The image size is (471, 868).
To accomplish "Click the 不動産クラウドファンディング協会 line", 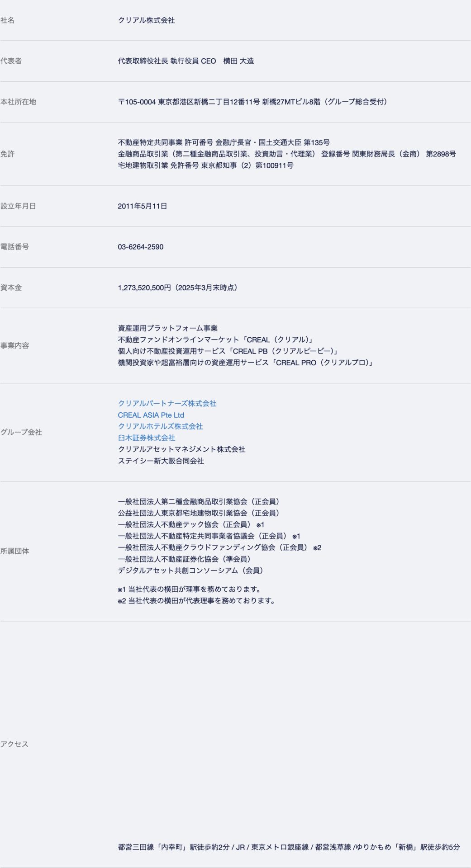I will 219,547.
